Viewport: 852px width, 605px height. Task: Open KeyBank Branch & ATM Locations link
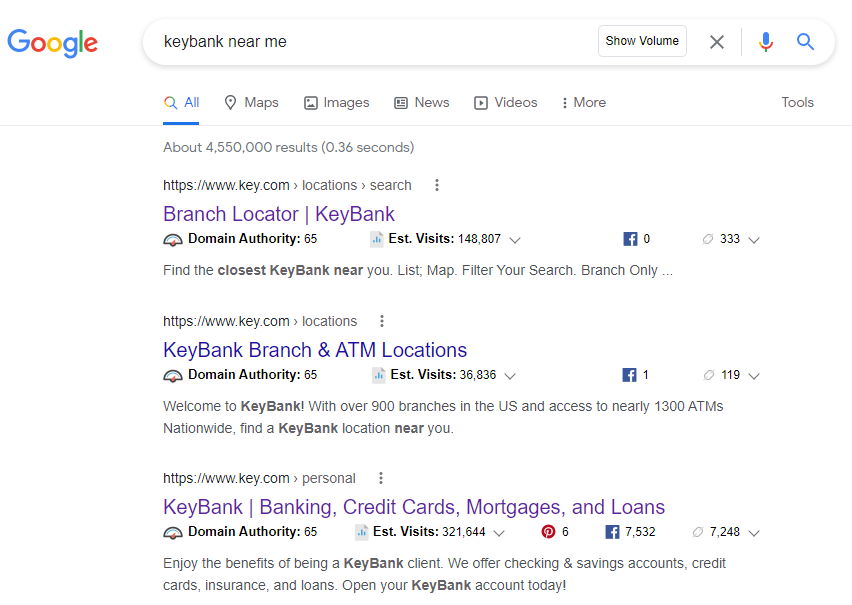[315, 350]
